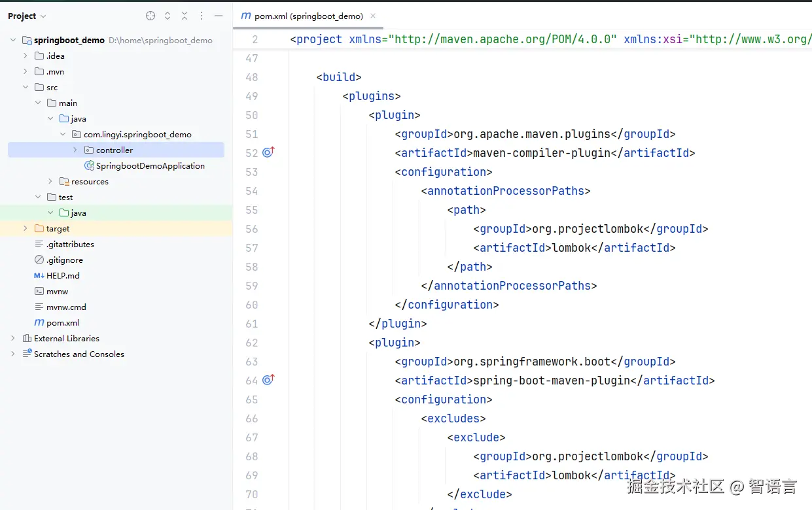812x510 pixels.
Task: Click gutter update icon on line 64
Action: pyautogui.click(x=268, y=380)
